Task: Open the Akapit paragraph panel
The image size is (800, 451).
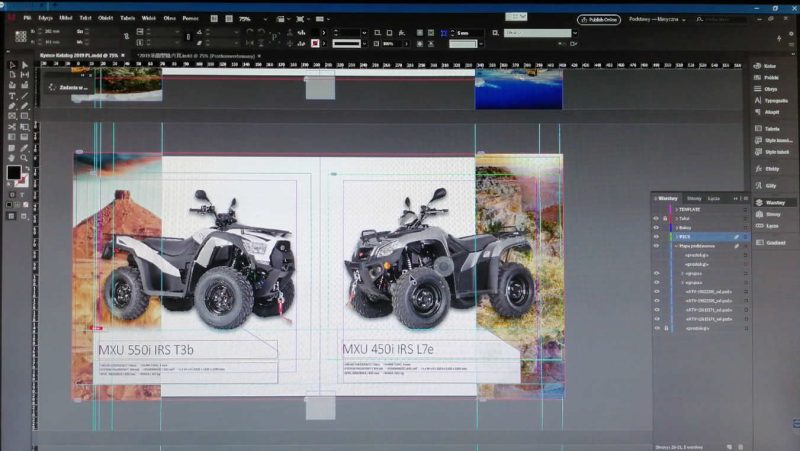Action: [x=767, y=112]
